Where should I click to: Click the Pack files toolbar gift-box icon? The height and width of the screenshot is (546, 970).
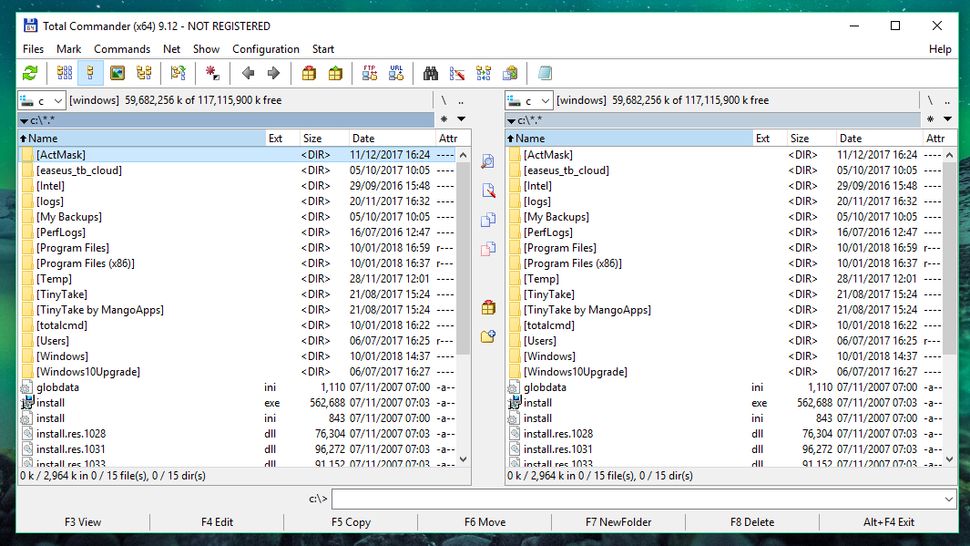tap(309, 73)
